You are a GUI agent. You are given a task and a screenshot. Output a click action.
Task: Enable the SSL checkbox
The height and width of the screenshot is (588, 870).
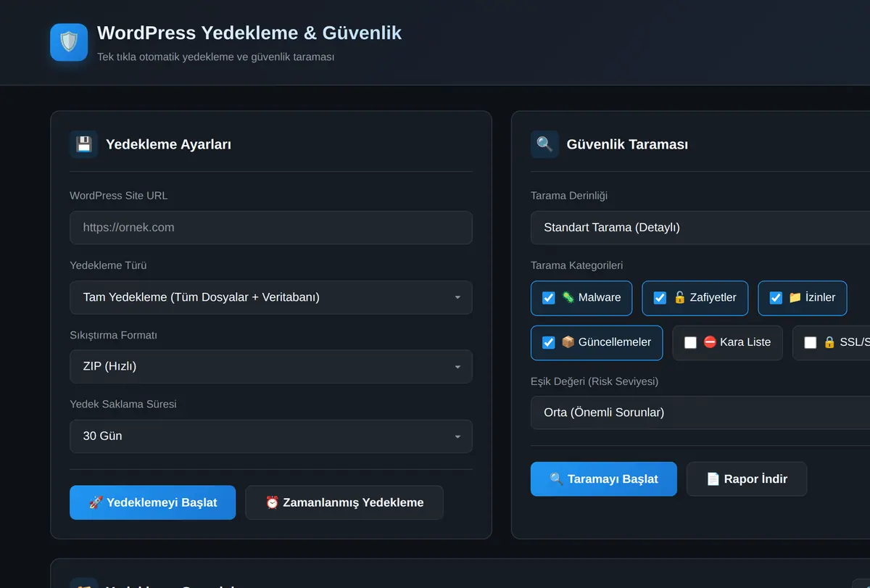click(811, 343)
